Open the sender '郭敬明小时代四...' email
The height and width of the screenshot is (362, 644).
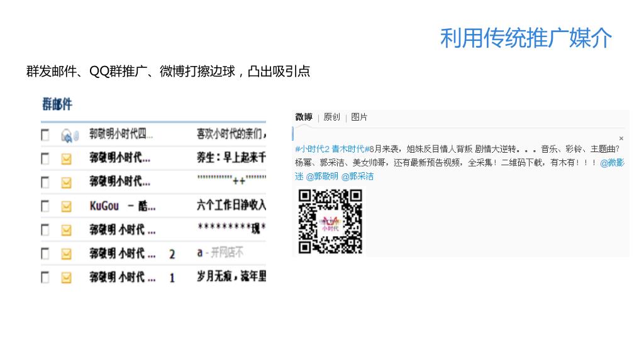point(121,134)
